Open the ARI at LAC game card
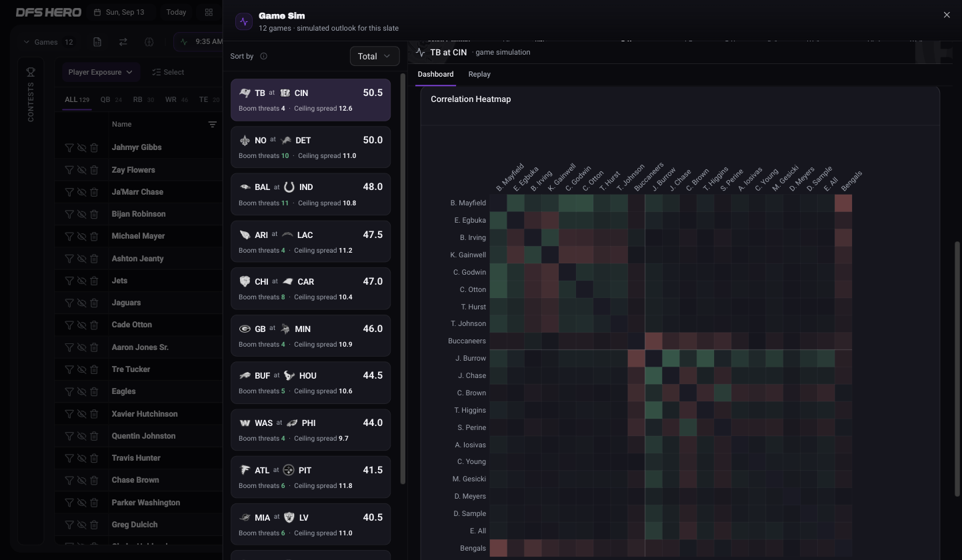This screenshot has width=962, height=560. coord(311,242)
